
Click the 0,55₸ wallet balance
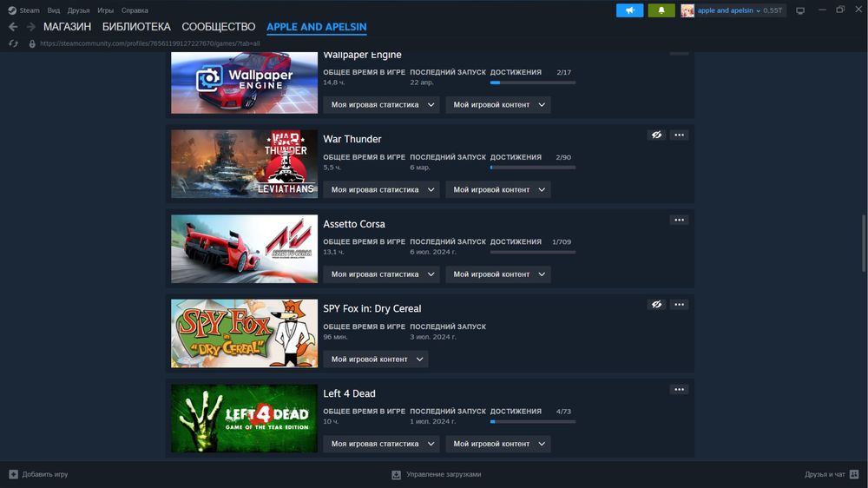click(773, 10)
